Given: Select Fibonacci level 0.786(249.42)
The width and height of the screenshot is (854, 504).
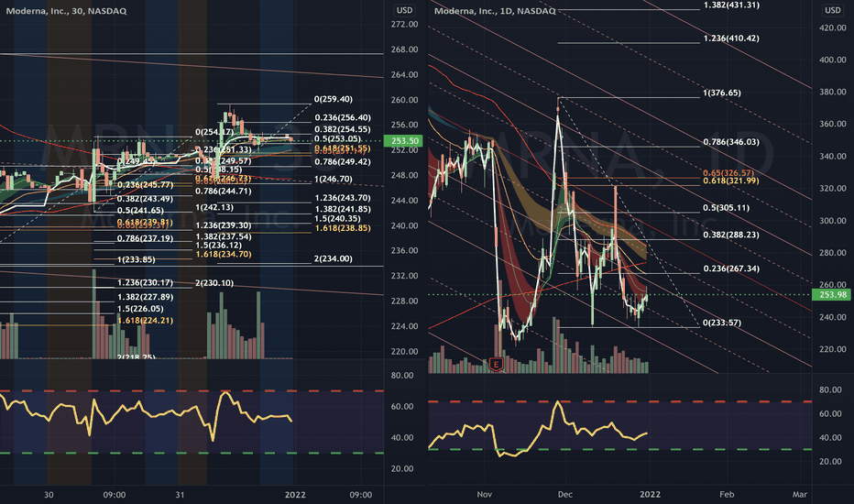Looking at the screenshot, I should coord(343,162).
